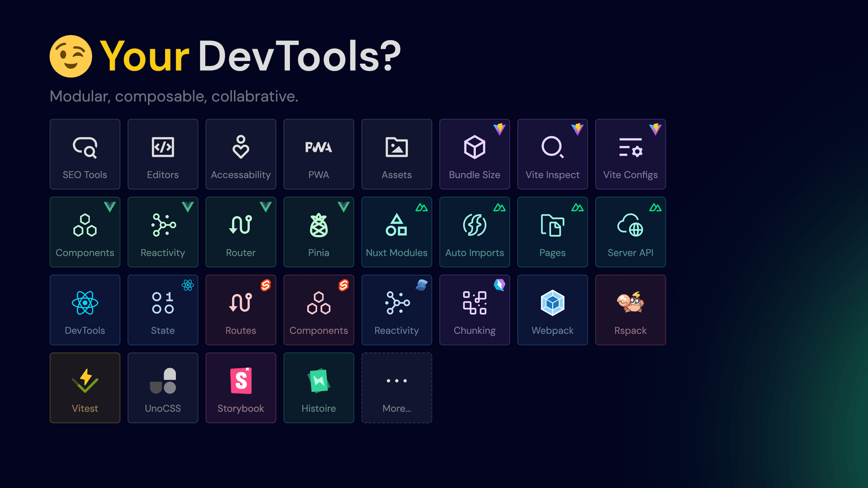Open the Accessability tile
The image size is (868, 488).
[241, 154]
